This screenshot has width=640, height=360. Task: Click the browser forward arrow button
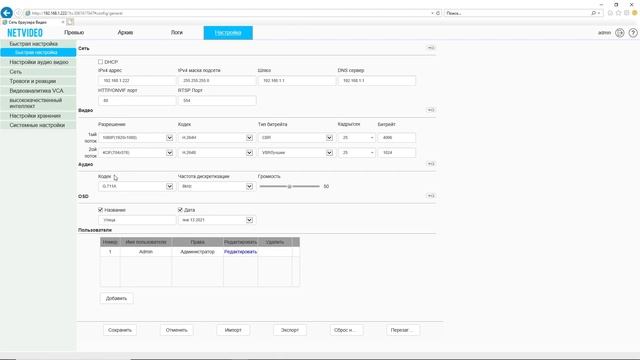(18, 13)
